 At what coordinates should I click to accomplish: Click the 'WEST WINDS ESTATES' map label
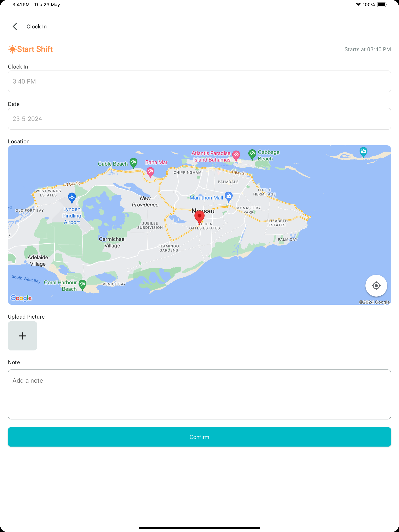(48, 193)
